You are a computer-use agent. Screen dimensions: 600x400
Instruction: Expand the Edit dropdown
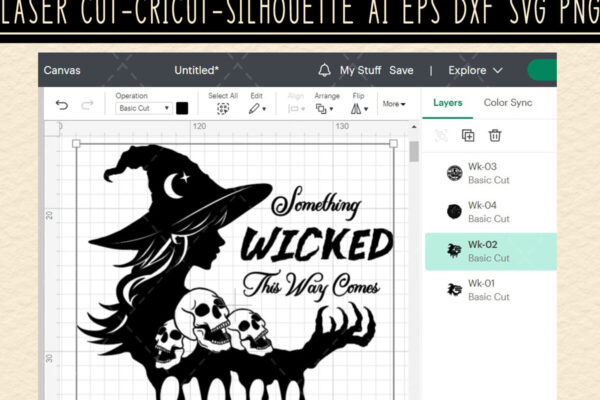[x=256, y=108]
